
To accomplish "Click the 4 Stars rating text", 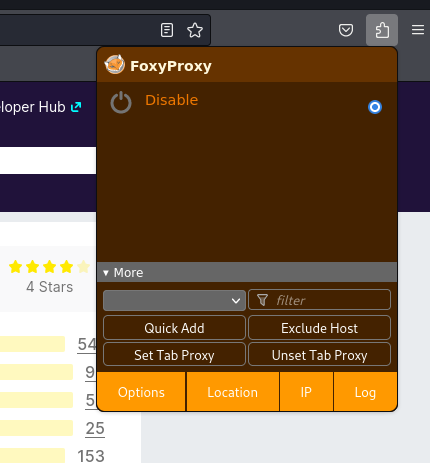I will tap(50, 287).
